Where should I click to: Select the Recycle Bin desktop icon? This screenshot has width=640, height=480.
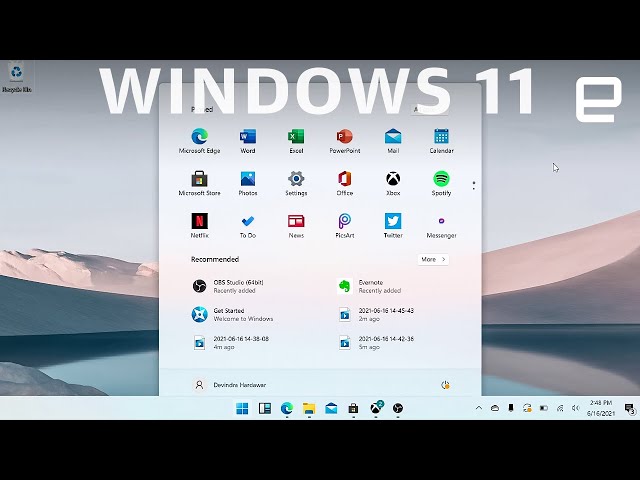coord(17,77)
